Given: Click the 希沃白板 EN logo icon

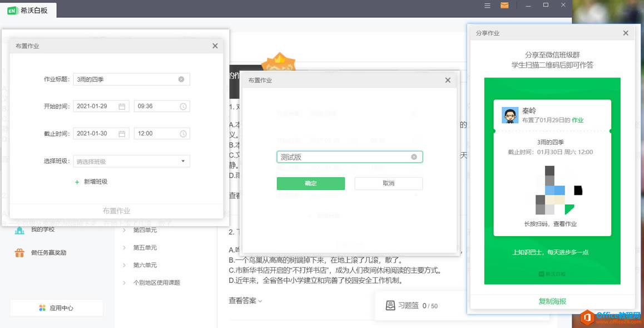Looking at the screenshot, I should (13, 10).
